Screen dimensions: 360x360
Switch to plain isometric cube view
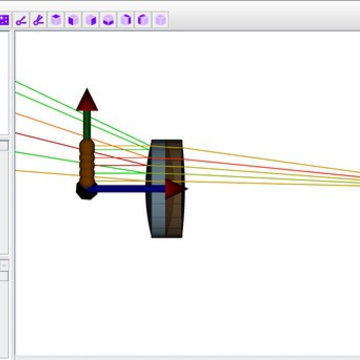point(160,20)
